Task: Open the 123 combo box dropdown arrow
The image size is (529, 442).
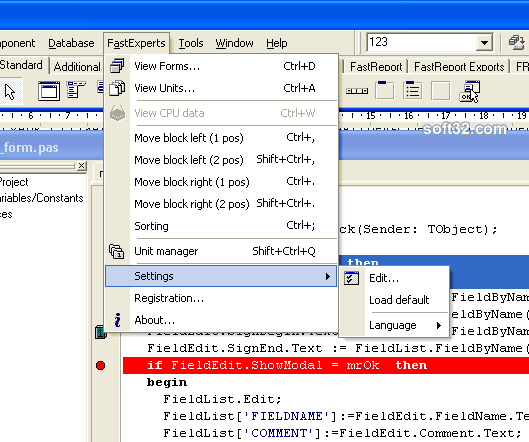Action: 484,43
